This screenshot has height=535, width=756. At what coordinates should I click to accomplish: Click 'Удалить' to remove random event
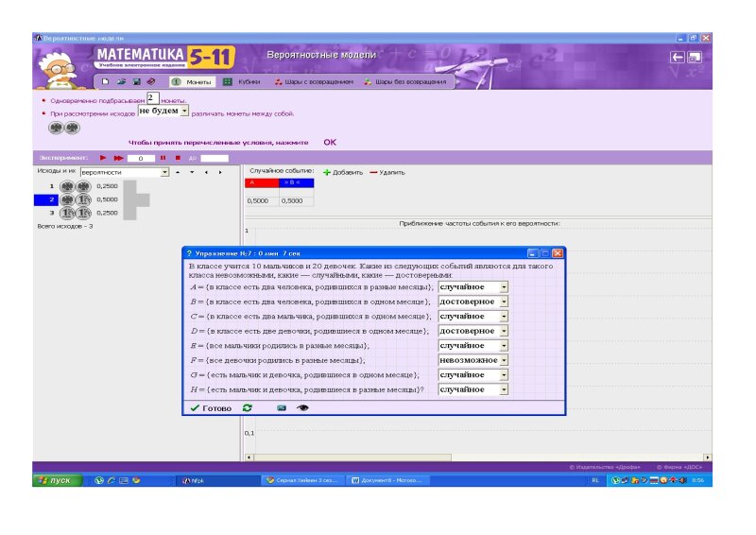click(387, 172)
